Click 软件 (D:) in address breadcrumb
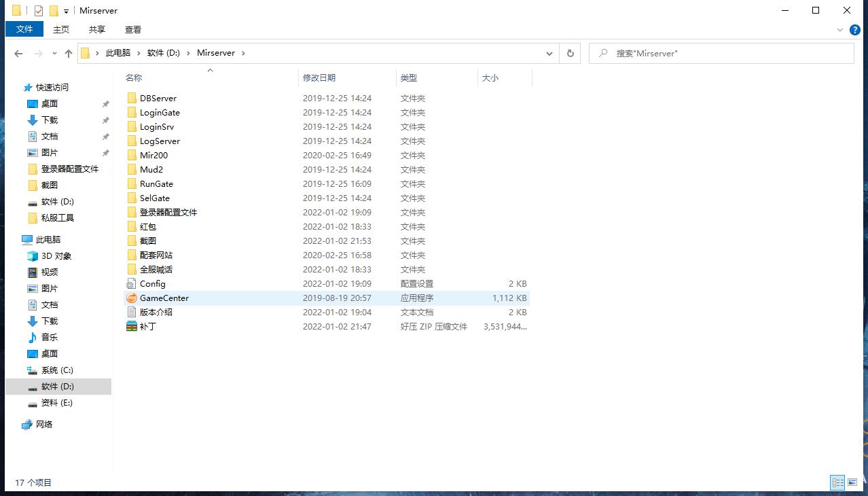Image resolution: width=868 pixels, height=496 pixels. pos(164,53)
